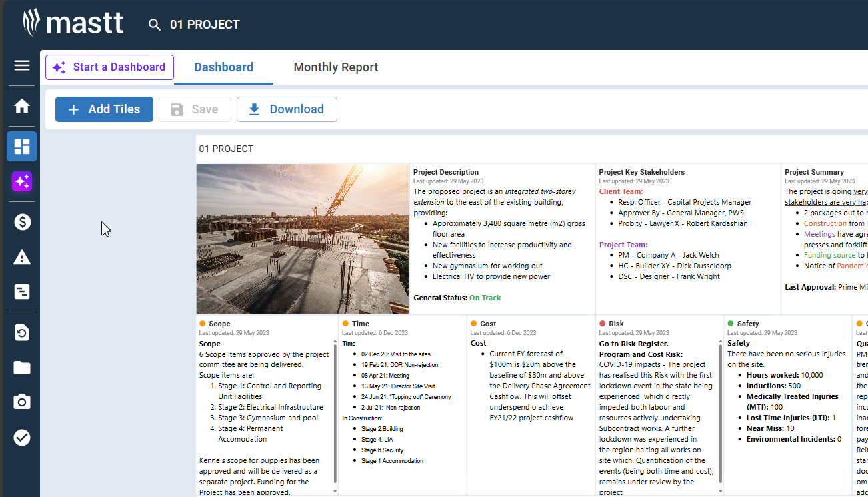Click the 01 PROJECT search field
868x497 pixels.
205,25
